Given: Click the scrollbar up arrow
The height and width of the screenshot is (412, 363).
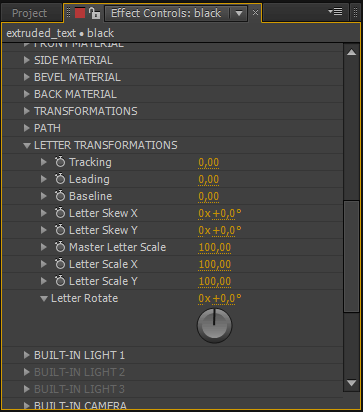Looking at the screenshot, I should [351, 52].
